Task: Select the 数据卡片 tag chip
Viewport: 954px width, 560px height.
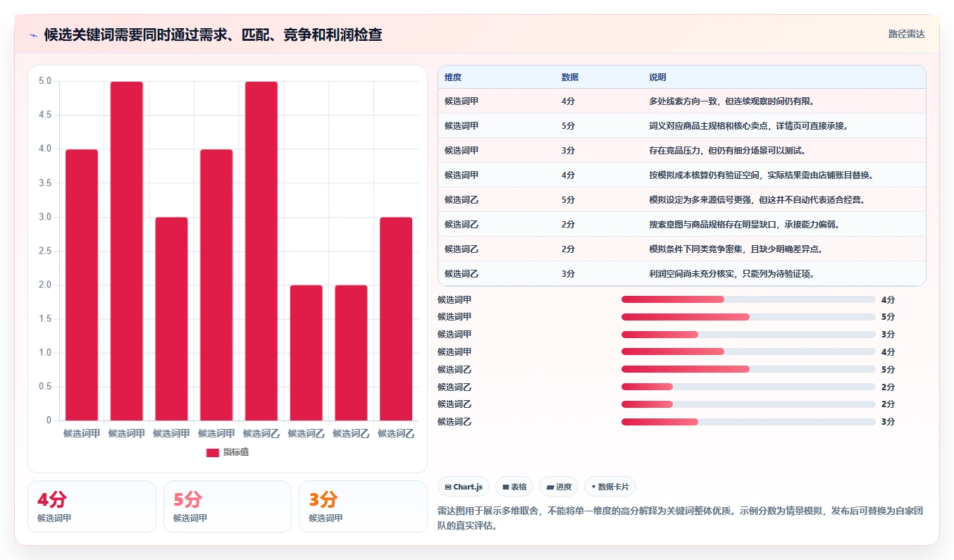Action: (x=610, y=487)
